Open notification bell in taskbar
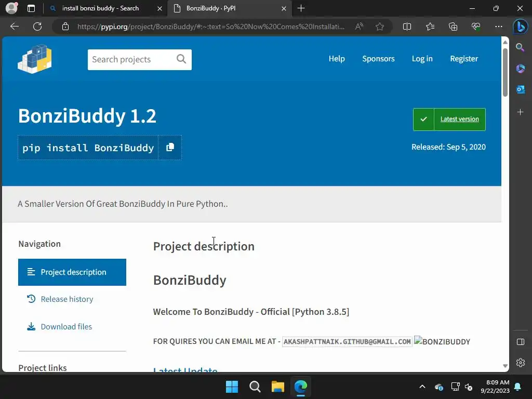This screenshot has height=399, width=532. click(x=518, y=387)
